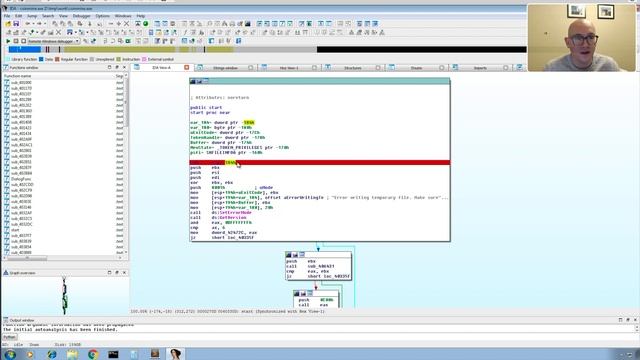Click the Regular function legend color swatch
This screenshot has width=640, height=360.
(x=57, y=60)
